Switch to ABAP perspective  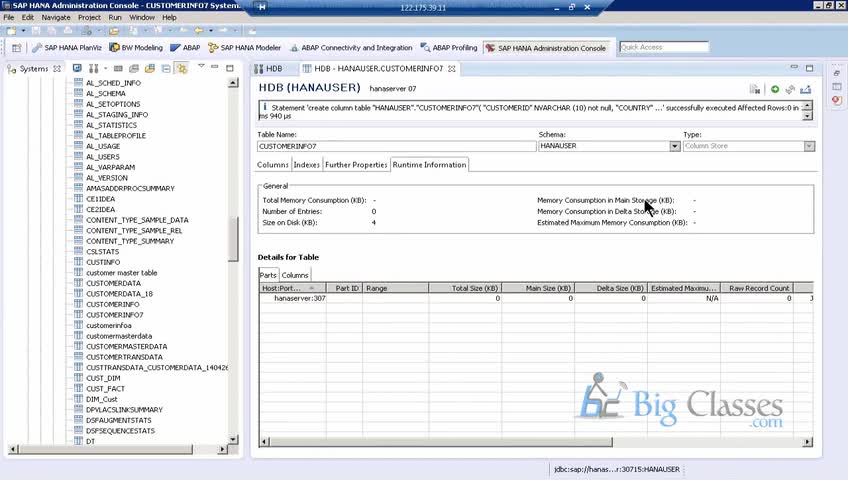185,48
